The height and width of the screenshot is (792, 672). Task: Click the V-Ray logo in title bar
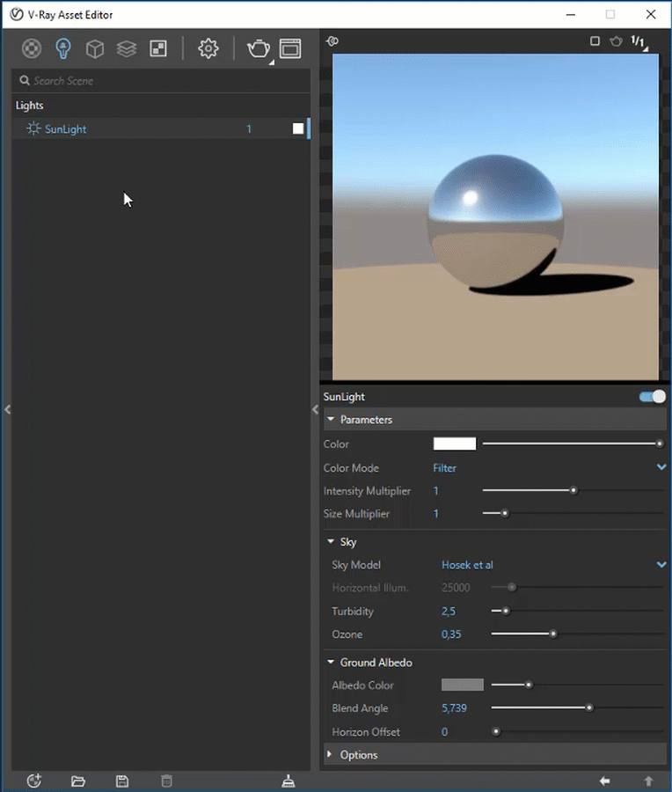pyautogui.click(x=17, y=14)
